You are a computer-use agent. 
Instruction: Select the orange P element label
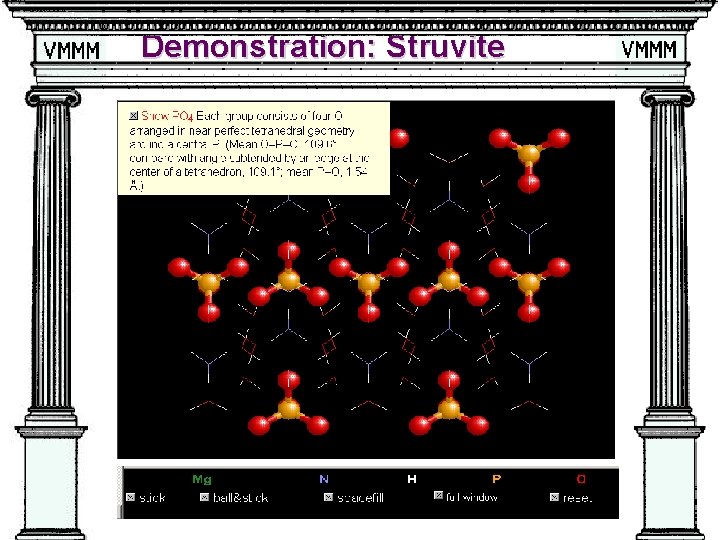[x=496, y=479]
